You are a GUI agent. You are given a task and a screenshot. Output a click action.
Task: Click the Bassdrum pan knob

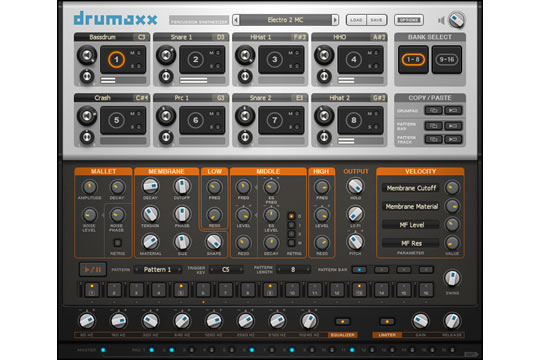pos(87,76)
